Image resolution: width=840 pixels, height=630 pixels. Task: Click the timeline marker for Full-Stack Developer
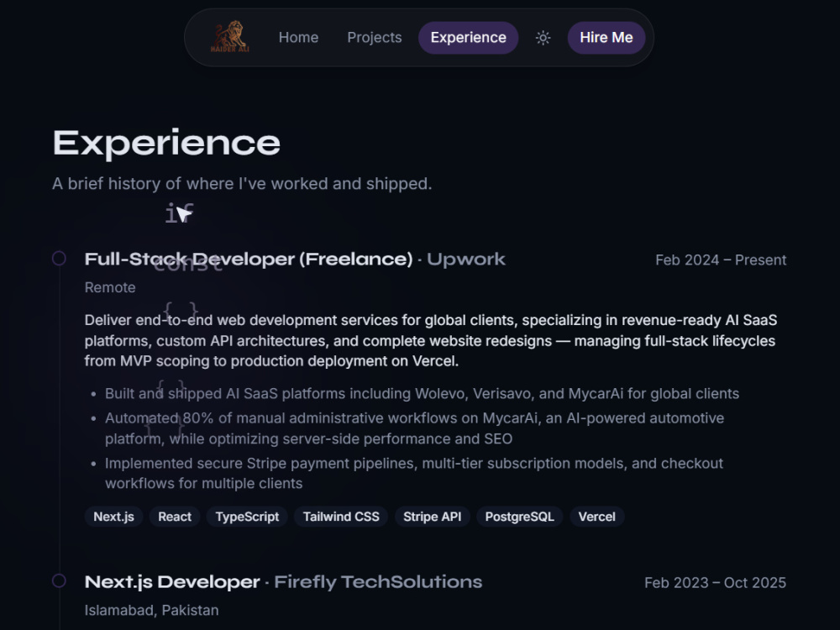point(59,259)
